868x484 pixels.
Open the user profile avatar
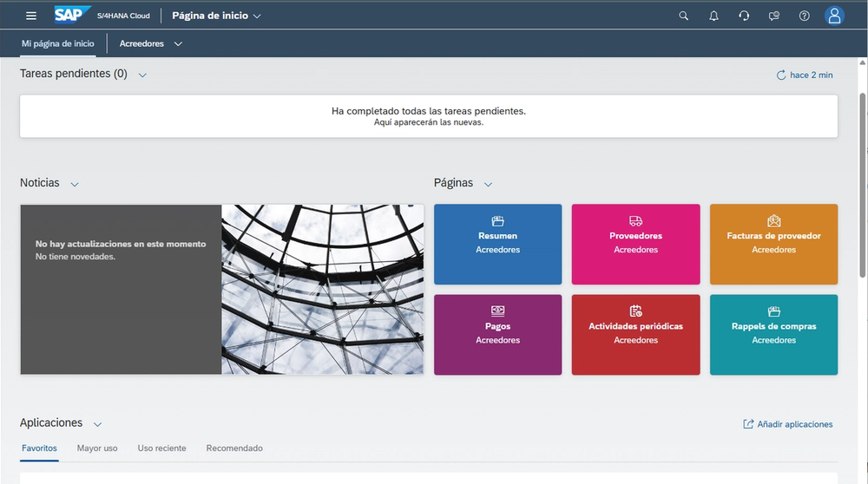(834, 16)
